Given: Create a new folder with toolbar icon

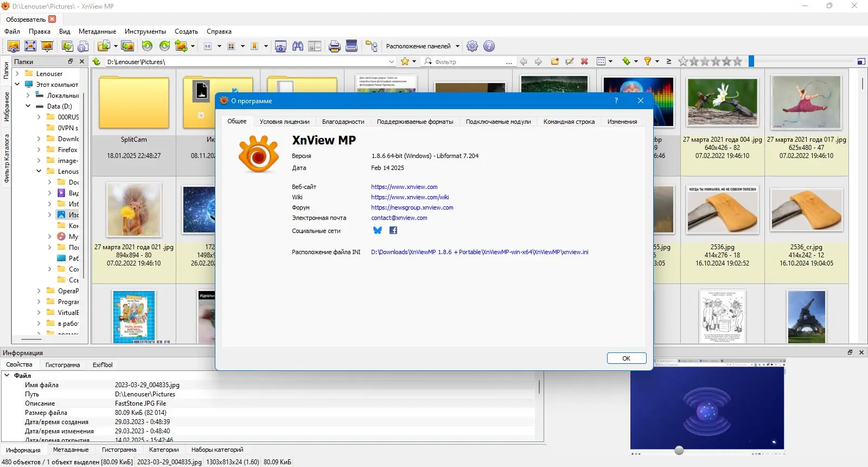Looking at the screenshot, I should point(554,62).
